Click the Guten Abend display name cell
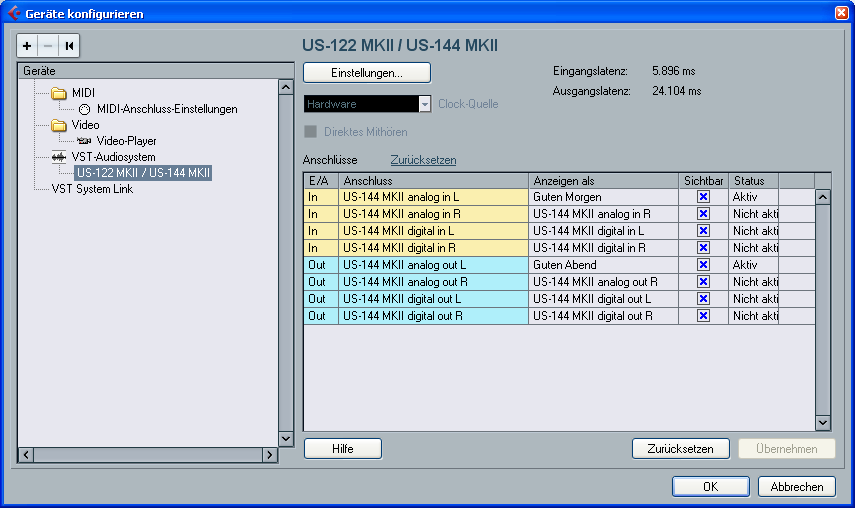Viewport: 855px width, 508px height. point(604,264)
